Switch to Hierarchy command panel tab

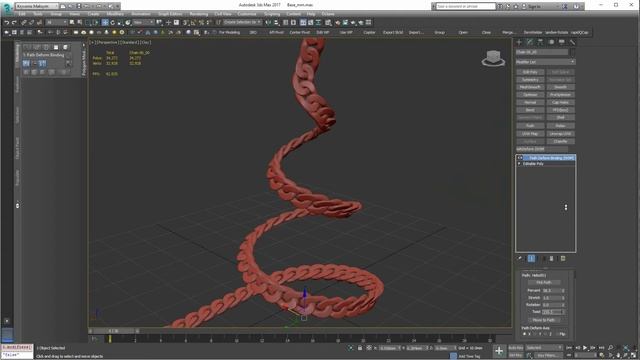point(540,42)
